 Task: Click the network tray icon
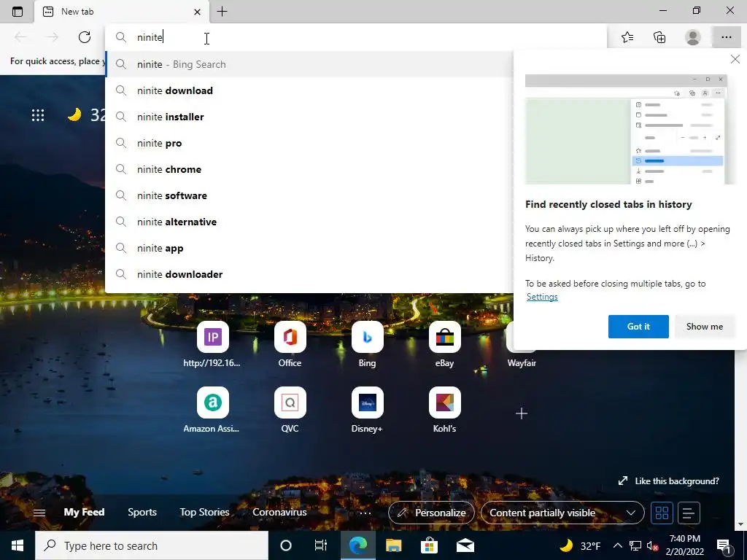(635, 545)
